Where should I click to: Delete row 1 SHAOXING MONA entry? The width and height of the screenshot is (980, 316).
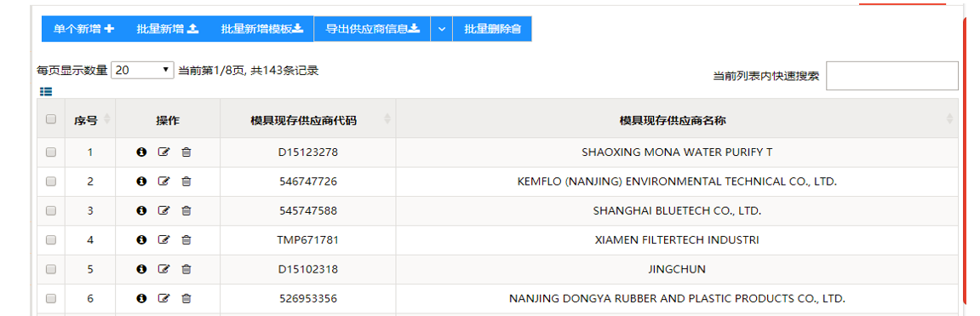click(x=186, y=152)
